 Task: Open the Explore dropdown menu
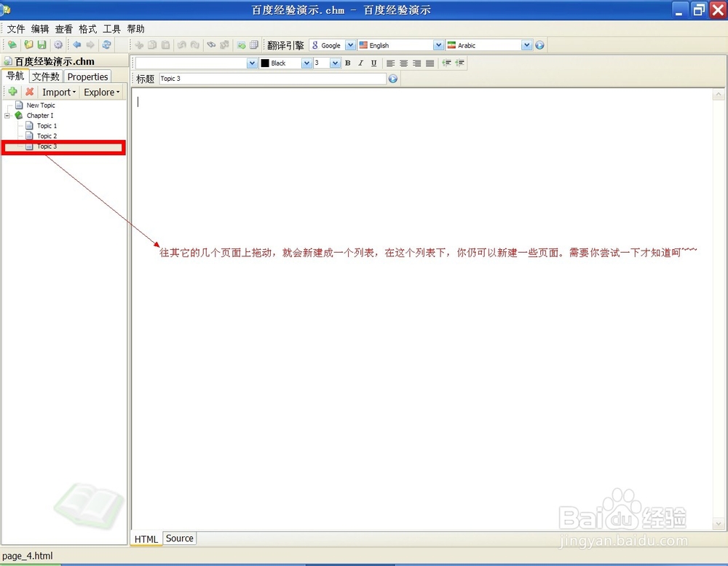point(101,92)
